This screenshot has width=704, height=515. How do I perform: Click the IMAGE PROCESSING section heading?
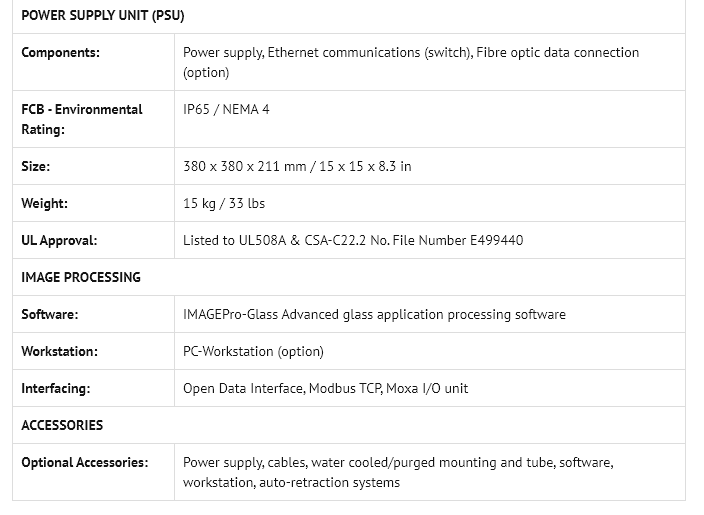click(x=81, y=277)
